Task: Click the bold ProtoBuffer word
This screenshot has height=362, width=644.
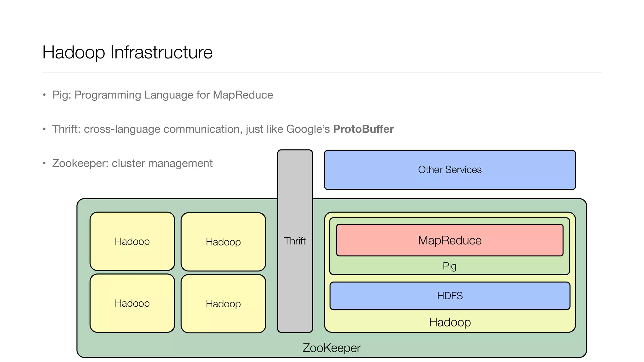Action: click(363, 129)
